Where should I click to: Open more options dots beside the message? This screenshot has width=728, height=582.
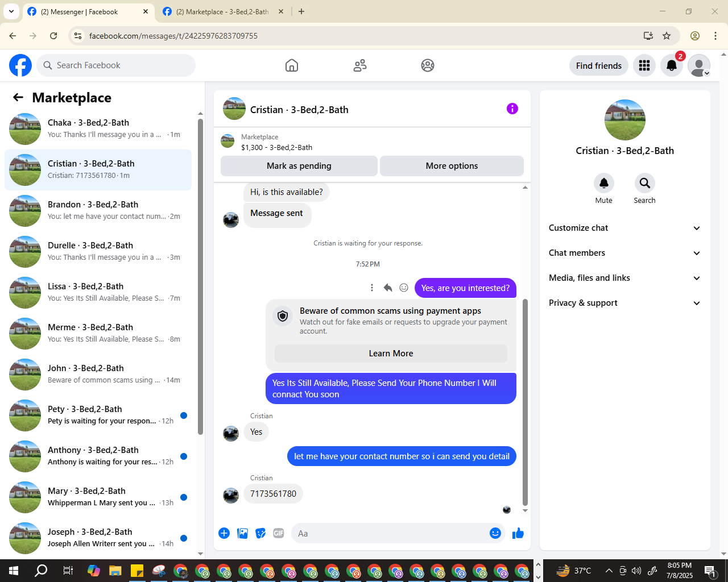click(x=372, y=288)
